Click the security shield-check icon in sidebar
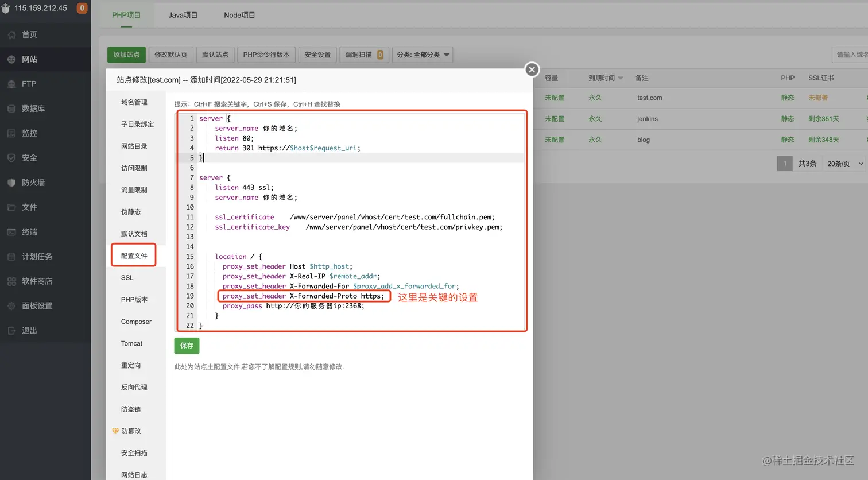The height and width of the screenshot is (480, 868). (x=11, y=158)
